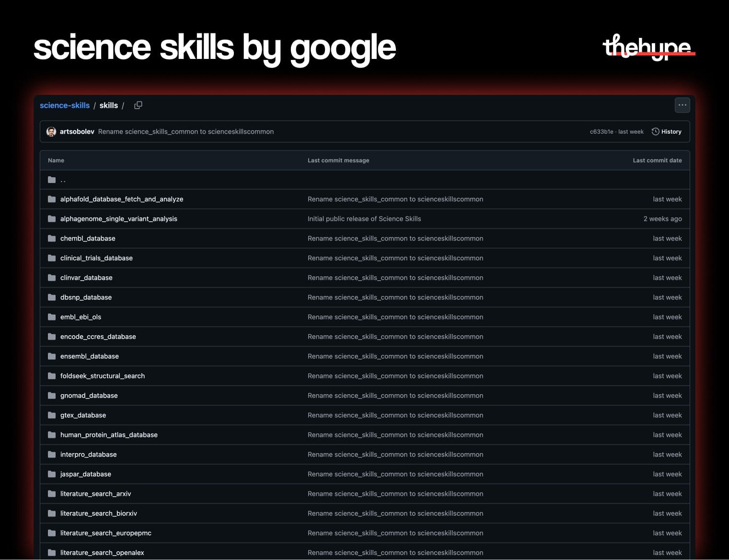Open the clinvar_database folder name
This screenshot has width=729, height=560.
coord(86,278)
